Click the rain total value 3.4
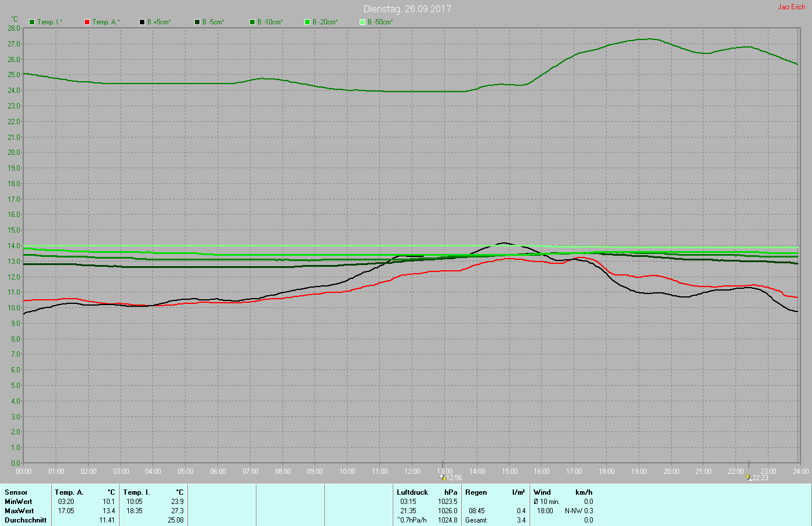 click(521, 520)
